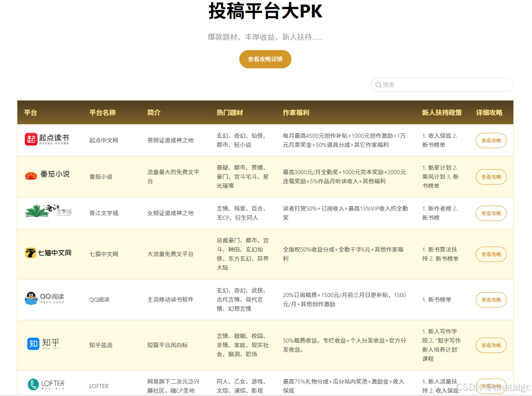Click the 平台名称 column header
This screenshot has height=396, width=532.
pos(103,113)
